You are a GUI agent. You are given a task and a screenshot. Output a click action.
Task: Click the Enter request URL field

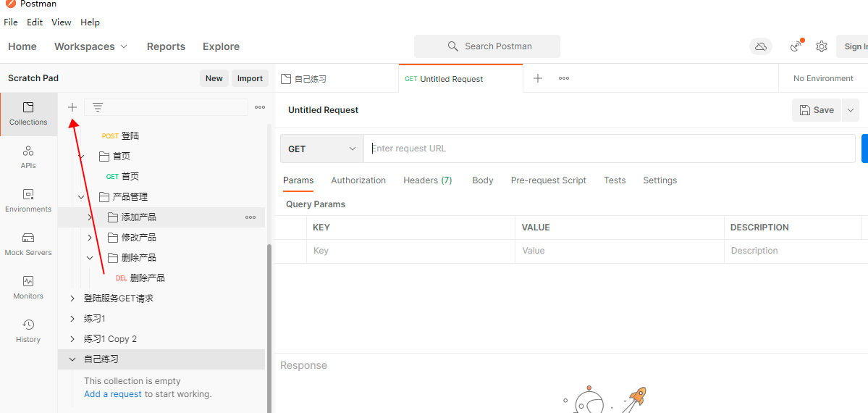coord(609,149)
